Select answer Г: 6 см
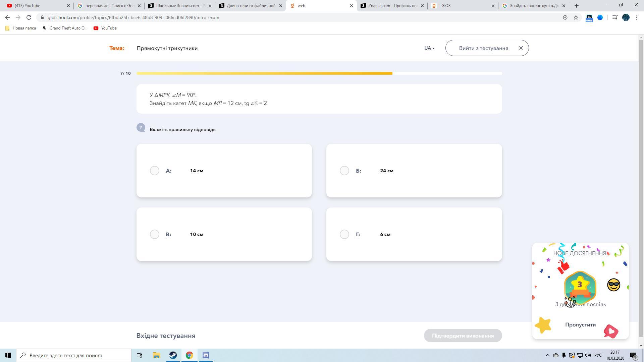The image size is (644, 362). [x=344, y=234]
